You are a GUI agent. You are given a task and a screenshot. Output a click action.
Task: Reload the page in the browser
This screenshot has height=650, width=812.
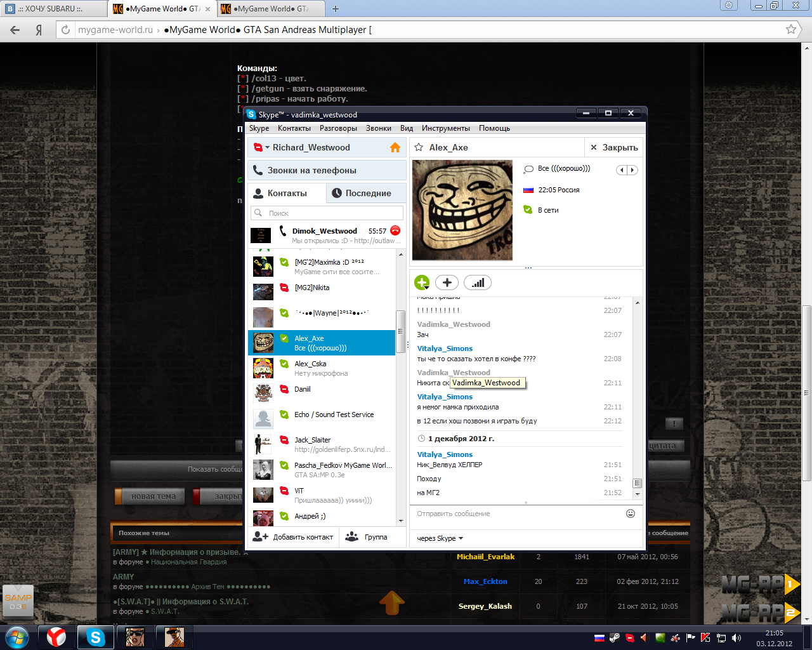tap(65, 30)
